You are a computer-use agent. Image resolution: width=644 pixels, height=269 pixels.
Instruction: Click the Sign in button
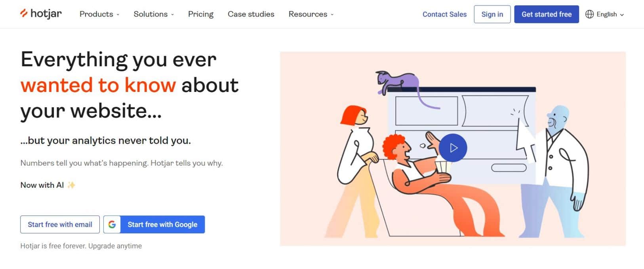pos(492,14)
